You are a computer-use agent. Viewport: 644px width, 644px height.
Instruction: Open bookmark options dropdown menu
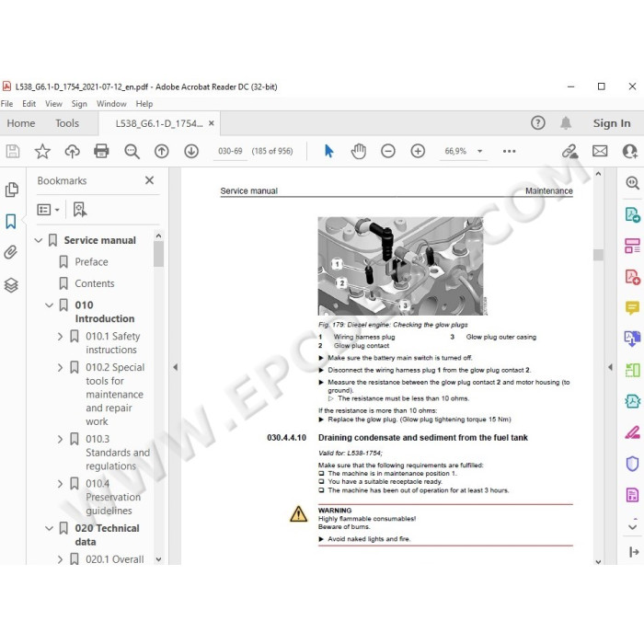(48, 210)
